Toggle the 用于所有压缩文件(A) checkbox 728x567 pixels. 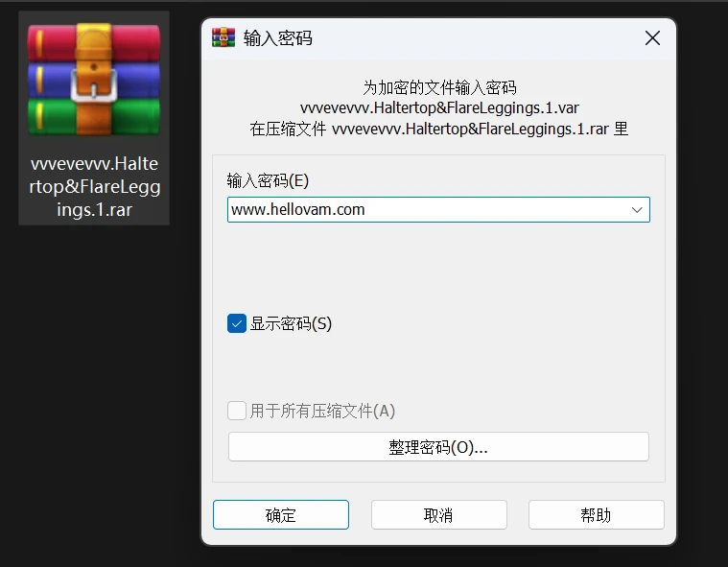[237, 411]
